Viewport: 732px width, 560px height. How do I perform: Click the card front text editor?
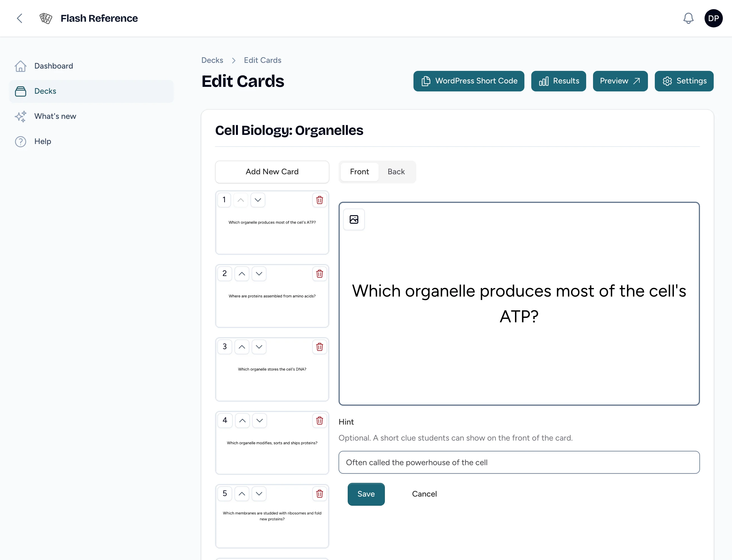pyautogui.click(x=519, y=304)
